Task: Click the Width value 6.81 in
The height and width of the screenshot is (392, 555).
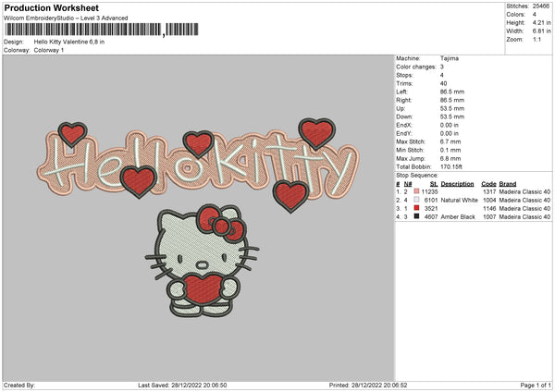Action: coord(541,31)
